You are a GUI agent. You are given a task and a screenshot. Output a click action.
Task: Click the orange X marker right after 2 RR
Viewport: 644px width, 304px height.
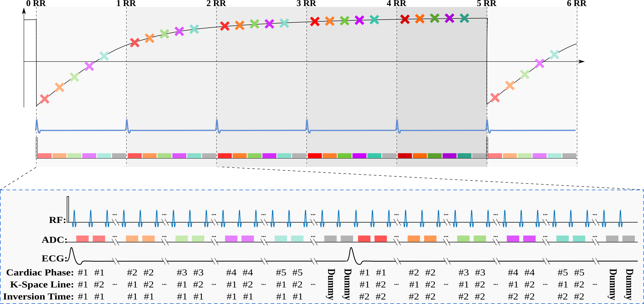click(x=239, y=25)
